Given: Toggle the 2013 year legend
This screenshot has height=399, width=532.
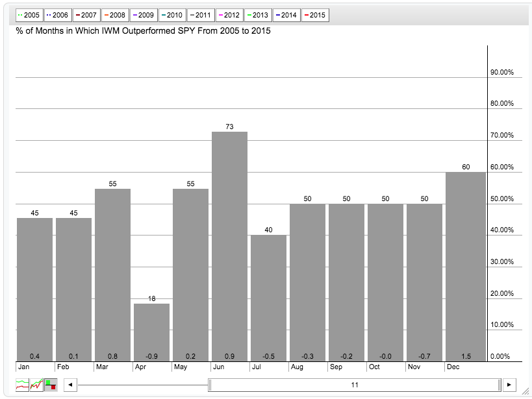Looking at the screenshot, I should [x=258, y=16].
